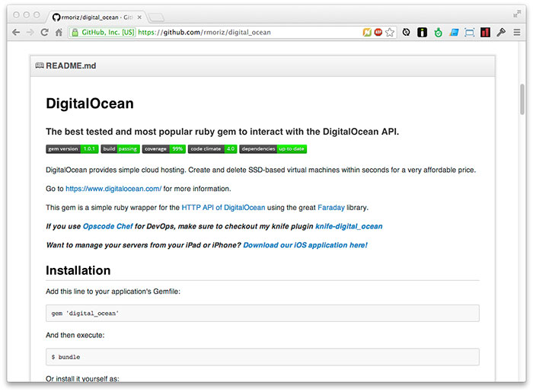Open the https://www.digitalocean.com/ link
Screen dimensions: 533x392
(113, 189)
